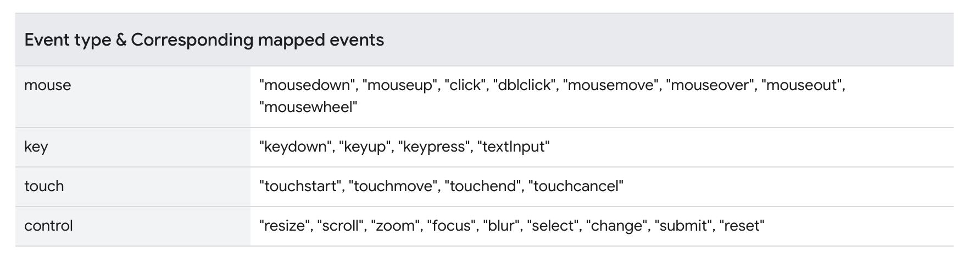The width and height of the screenshot is (980, 279).
Task: Select the 'mouse' event type cell
Action: point(133,97)
